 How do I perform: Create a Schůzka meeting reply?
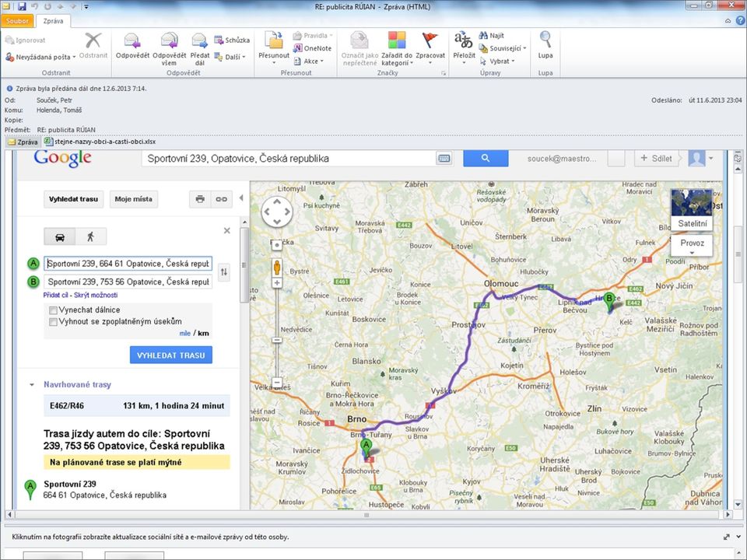(x=232, y=40)
